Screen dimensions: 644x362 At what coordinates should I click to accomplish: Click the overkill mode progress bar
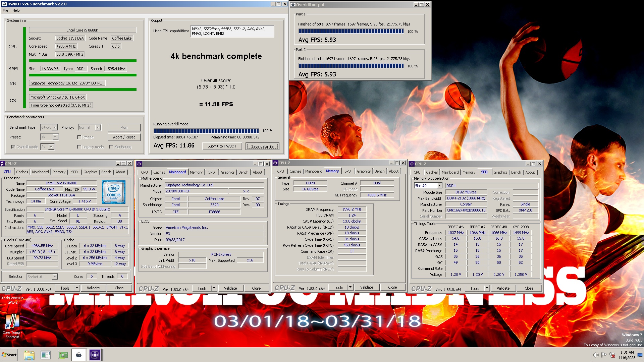click(206, 131)
